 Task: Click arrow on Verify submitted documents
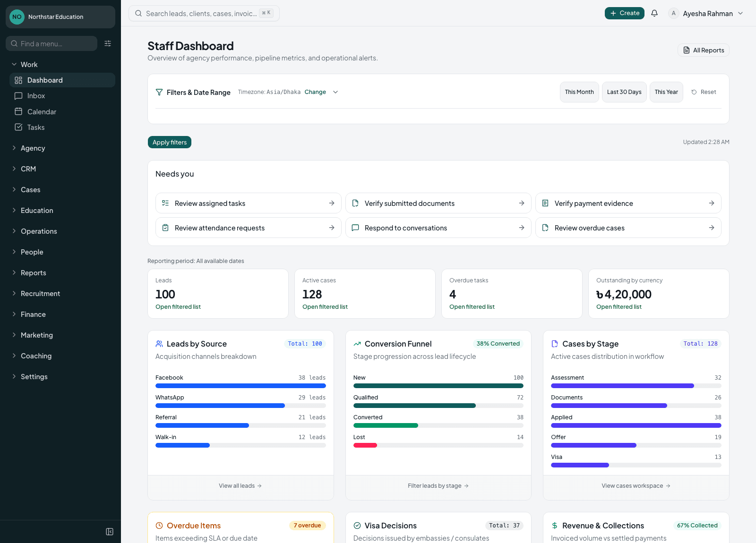(522, 203)
